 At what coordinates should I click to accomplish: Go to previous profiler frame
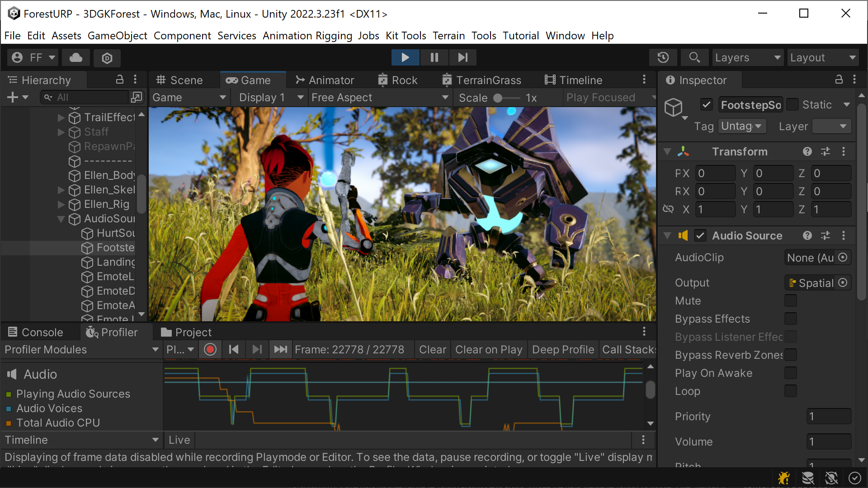point(234,349)
